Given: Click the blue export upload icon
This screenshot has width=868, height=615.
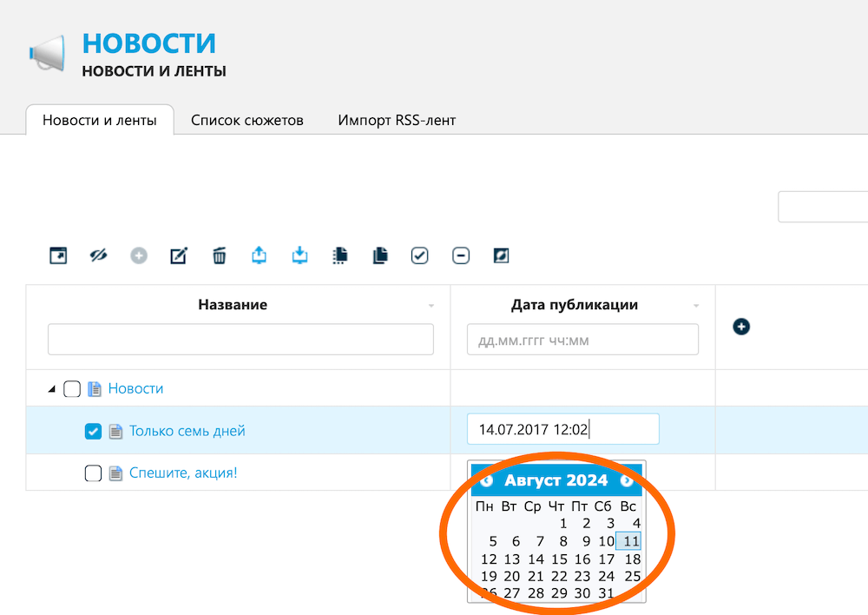Looking at the screenshot, I should pos(259,255).
